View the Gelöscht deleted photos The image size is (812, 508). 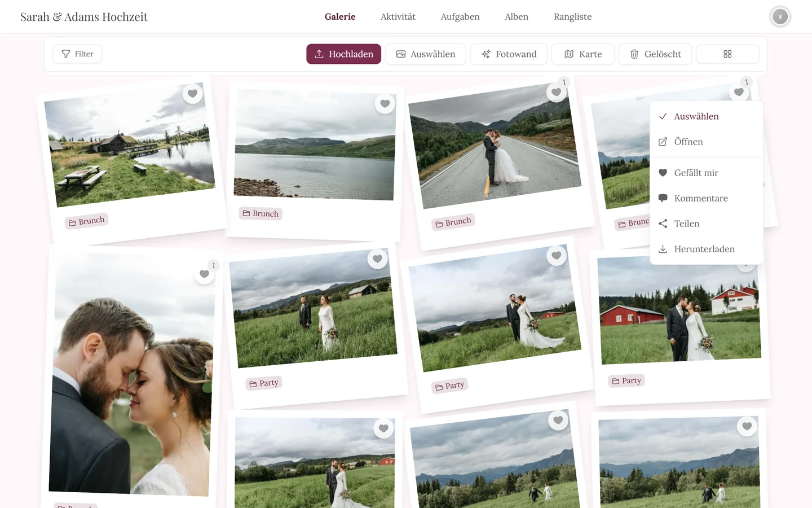tap(655, 54)
